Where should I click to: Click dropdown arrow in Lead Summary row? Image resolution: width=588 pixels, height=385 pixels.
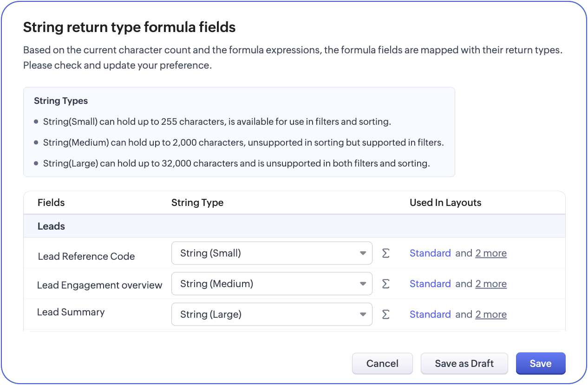(363, 314)
